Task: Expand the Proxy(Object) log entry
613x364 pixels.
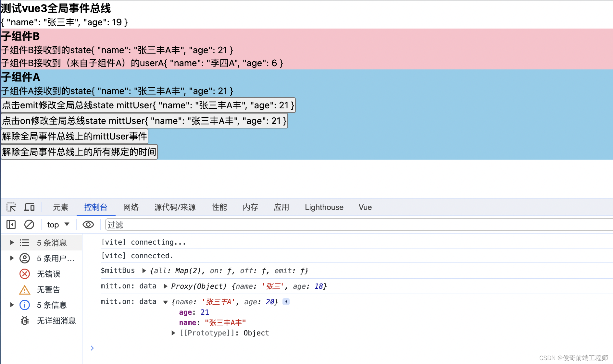Action: (x=166, y=286)
